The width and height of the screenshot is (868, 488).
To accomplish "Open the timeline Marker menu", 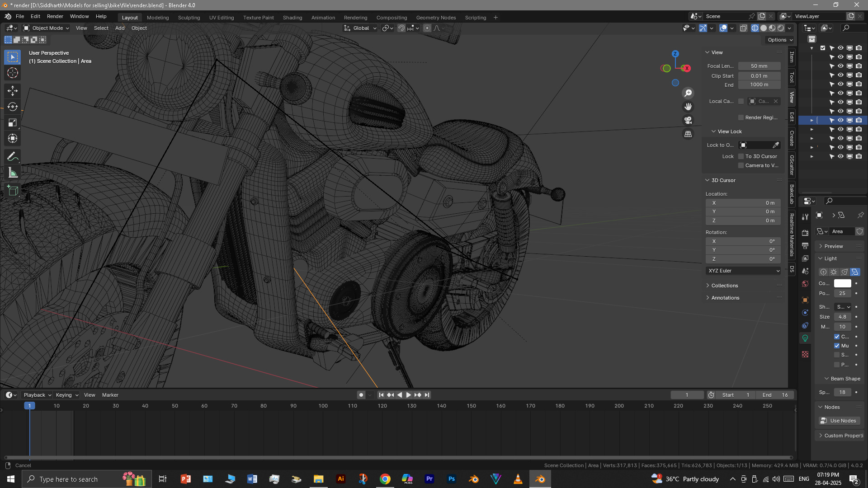I will [110, 395].
